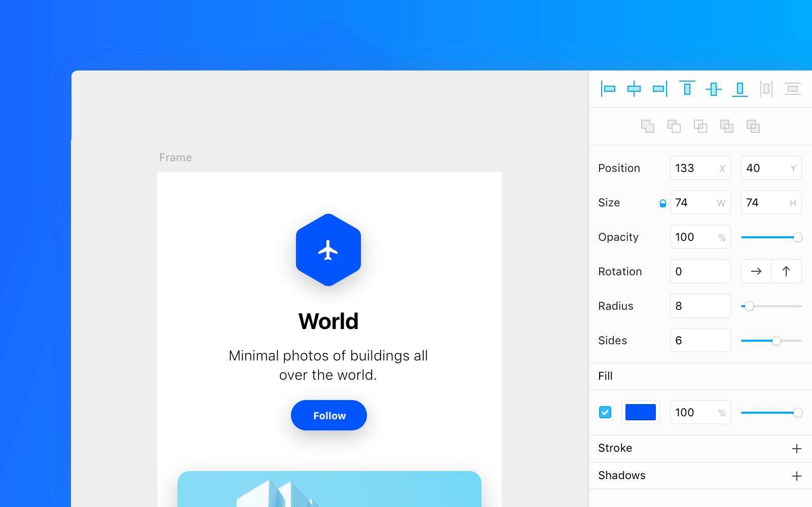Click the Fill section header
Viewport: 812px width, 507px height.
coord(700,376)
